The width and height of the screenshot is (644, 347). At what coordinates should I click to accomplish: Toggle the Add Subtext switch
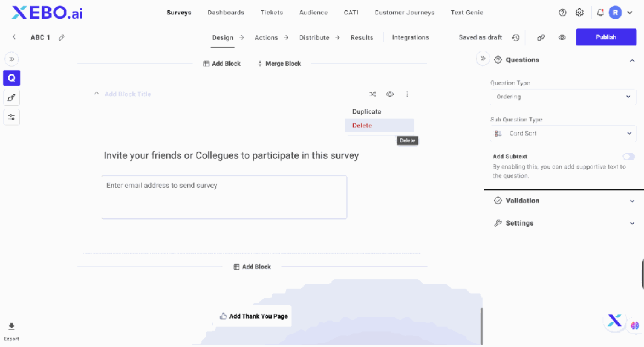628,157
